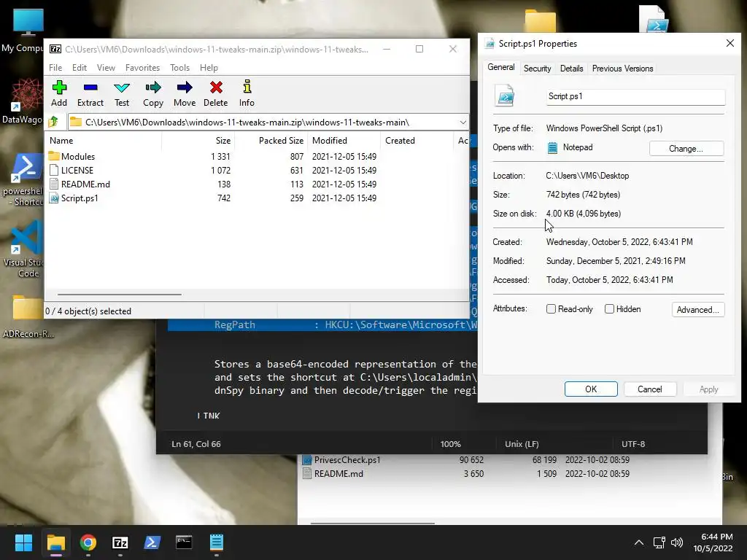Click the UTF-8 encoding status entry

pyautogui.click(x=633, y=444)
